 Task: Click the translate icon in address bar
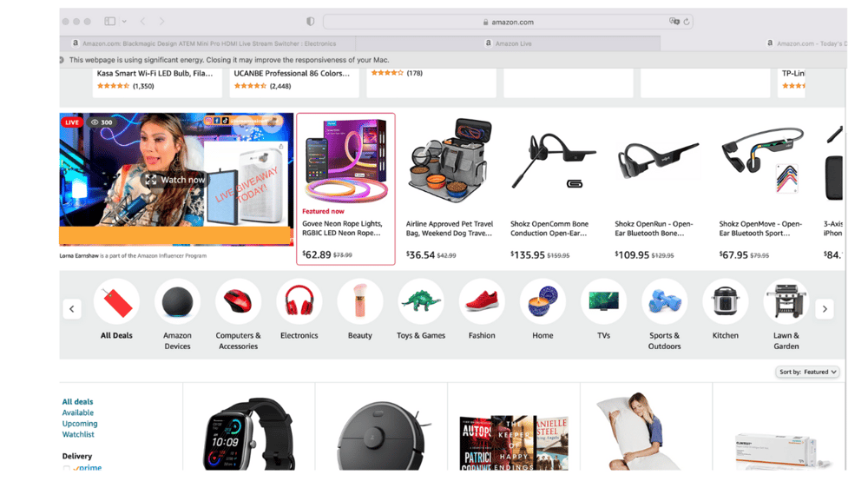click(674, 21)
